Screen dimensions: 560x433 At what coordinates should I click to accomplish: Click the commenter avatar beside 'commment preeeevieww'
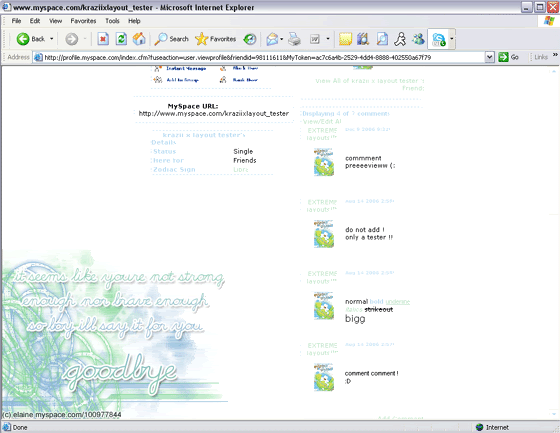tap(324, 162)
